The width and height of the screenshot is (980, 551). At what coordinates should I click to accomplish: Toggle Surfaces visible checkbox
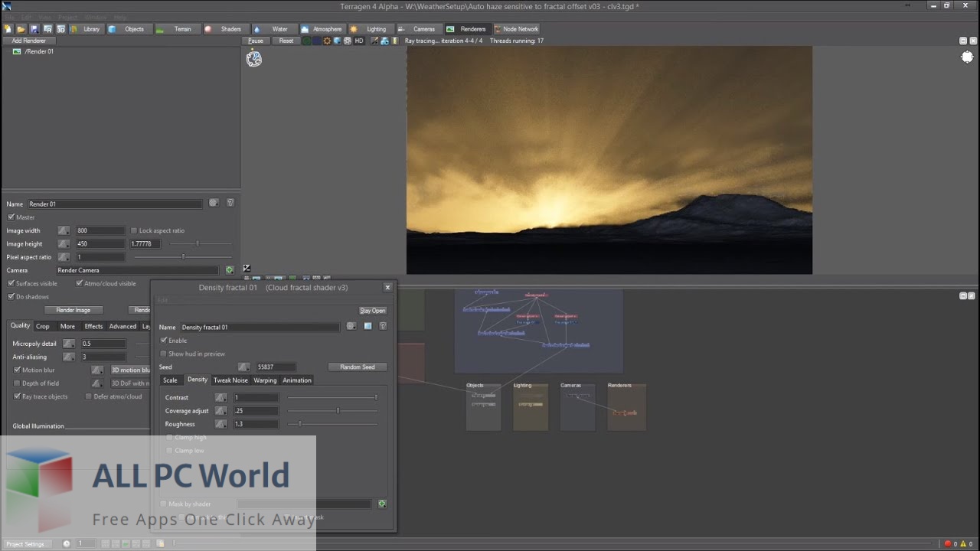click(11, 283)
